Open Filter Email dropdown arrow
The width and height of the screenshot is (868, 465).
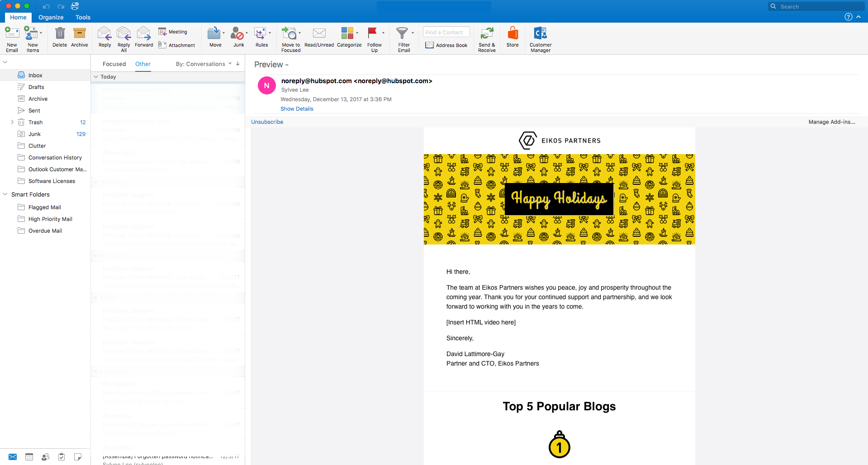tap(413, 33)
